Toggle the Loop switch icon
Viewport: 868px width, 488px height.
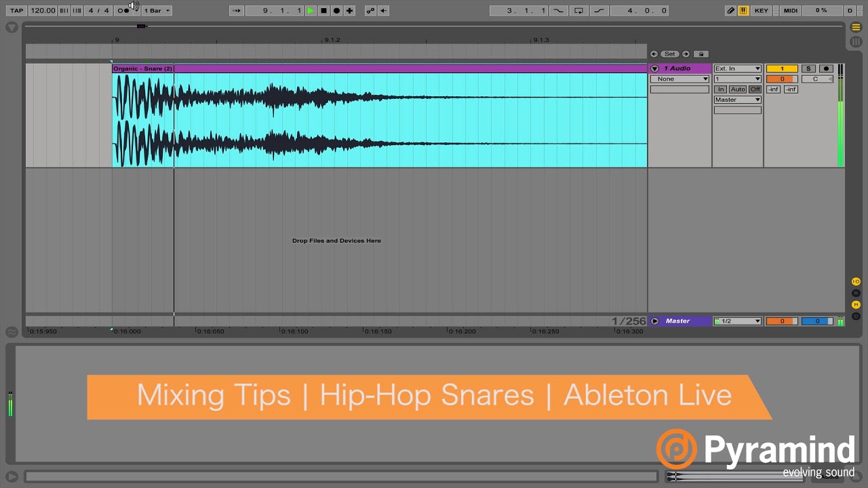[x=578, y=10]
